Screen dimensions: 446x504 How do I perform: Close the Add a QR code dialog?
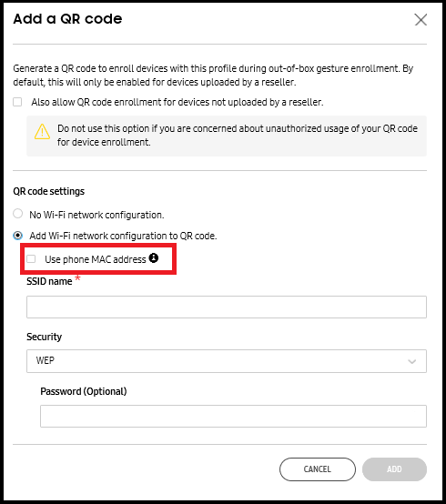point(421,20)
